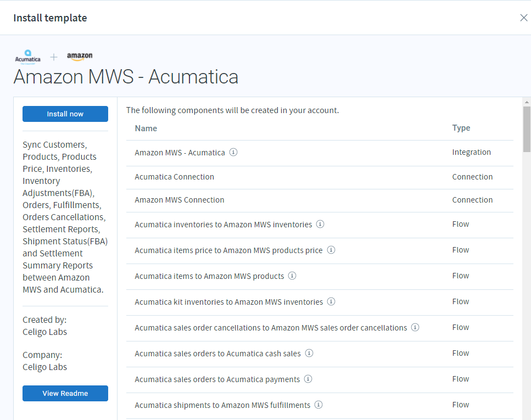Click the scrollbar up arrow
The height and width of the screenshot is (420, 531).
tap(527, 102)
